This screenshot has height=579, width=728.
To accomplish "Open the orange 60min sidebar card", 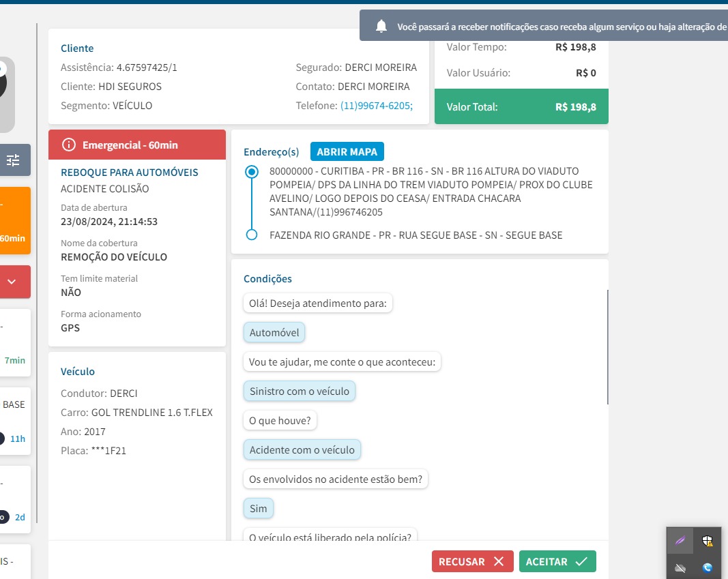I will 14,220.
